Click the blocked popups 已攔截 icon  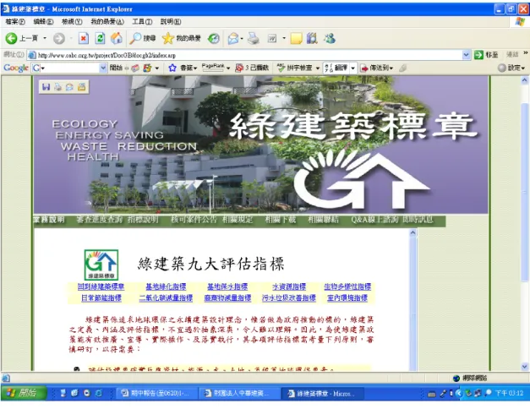(239, 68)
